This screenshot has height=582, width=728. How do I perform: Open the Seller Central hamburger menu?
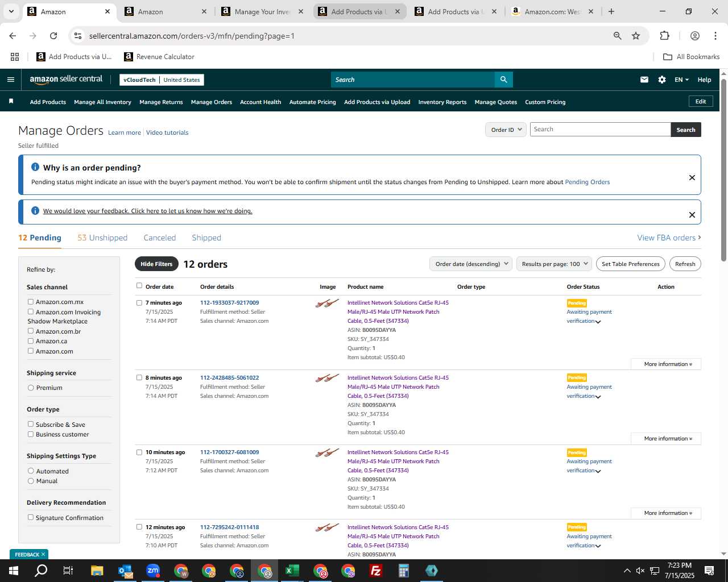coord(10,80)
